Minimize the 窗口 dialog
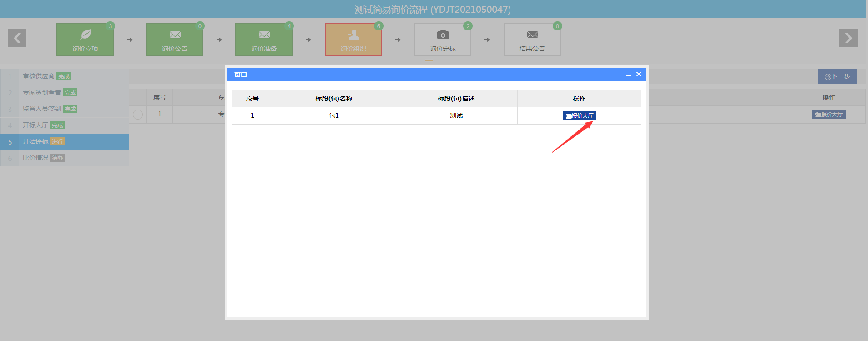This screenshot has height=341, width=868. tap(628, 75)
